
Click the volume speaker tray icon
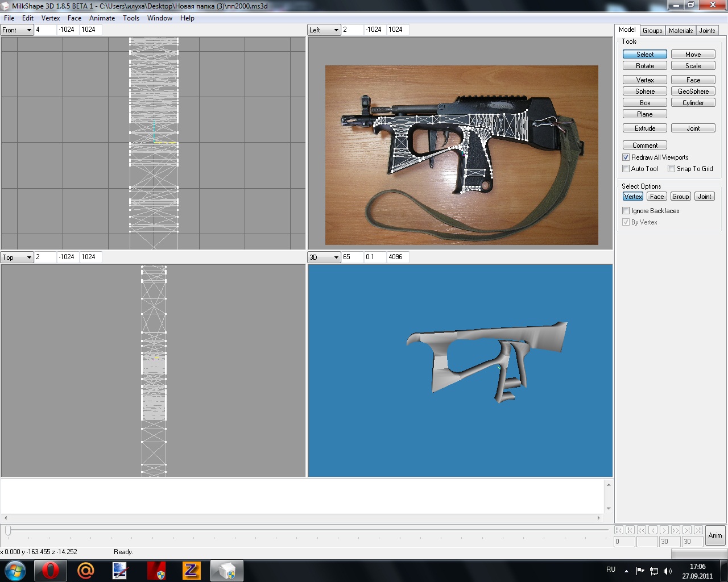[668, 571]
